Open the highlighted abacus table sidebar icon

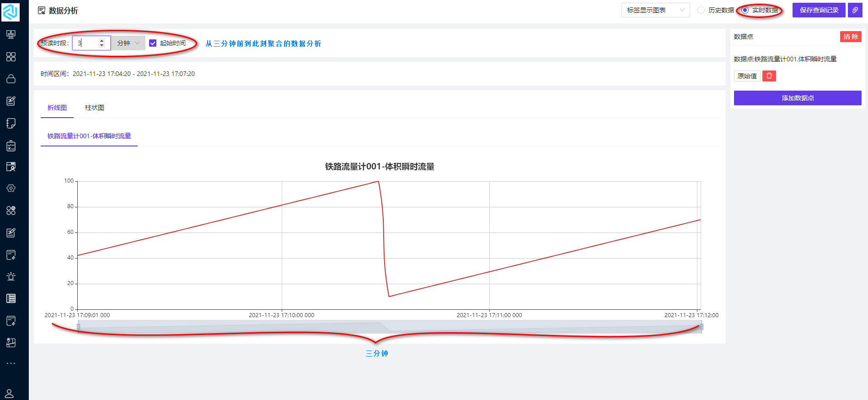pos(11,298)
